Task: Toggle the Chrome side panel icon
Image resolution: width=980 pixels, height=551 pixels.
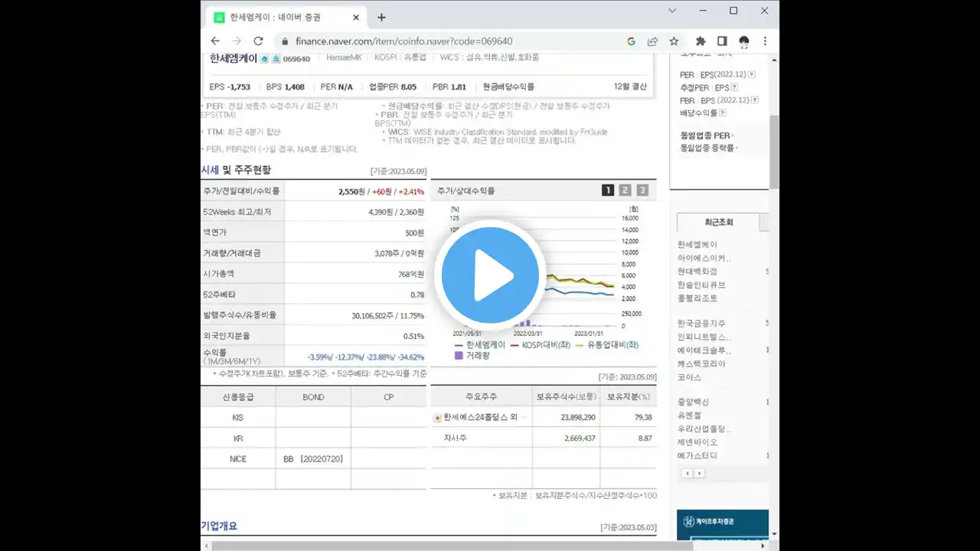Action: 722,41
